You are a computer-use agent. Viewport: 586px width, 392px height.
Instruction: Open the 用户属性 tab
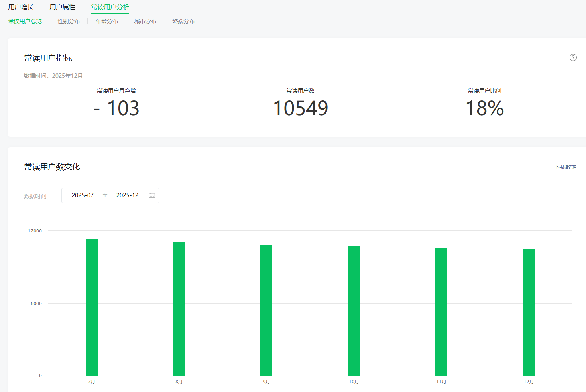pos(62,7)
